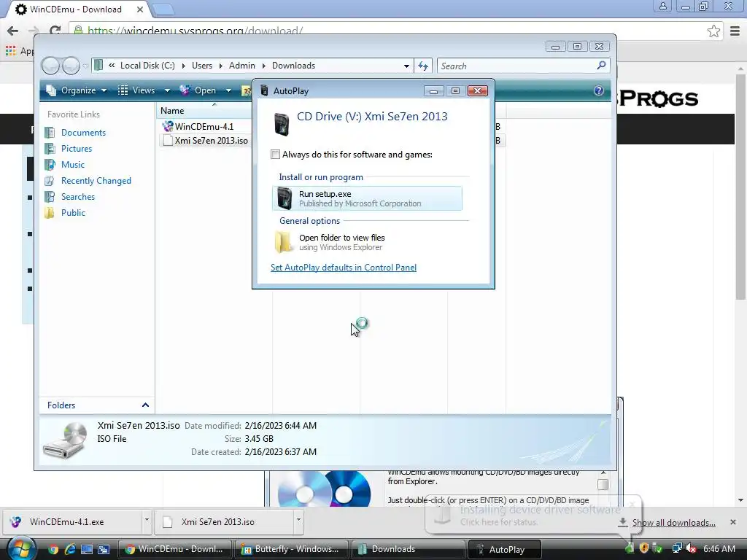This screenshot has height=560, width=747.
Task: Click the WinCDEmu-4.1 file icon
Action: (x=167, y=127)
